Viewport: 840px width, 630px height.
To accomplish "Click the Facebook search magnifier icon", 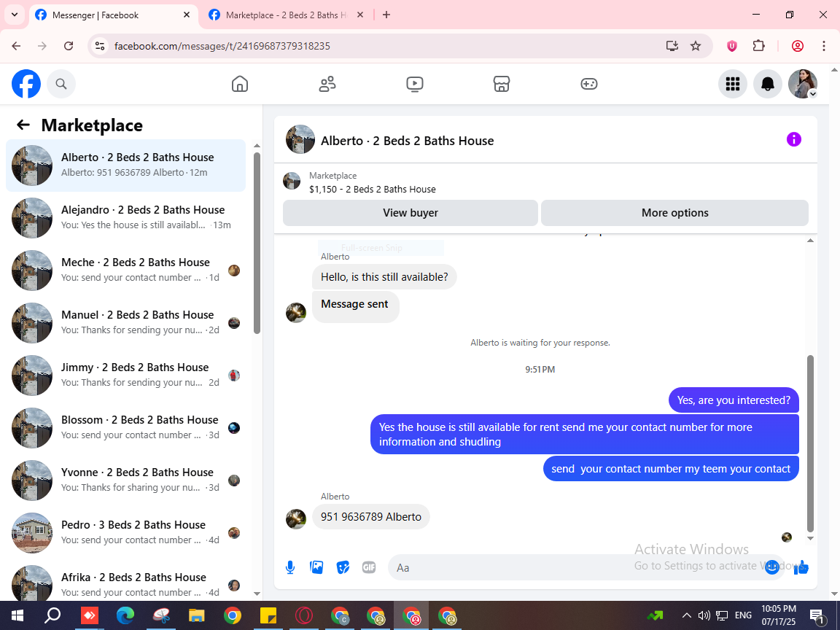I will (x=61, y=84).
